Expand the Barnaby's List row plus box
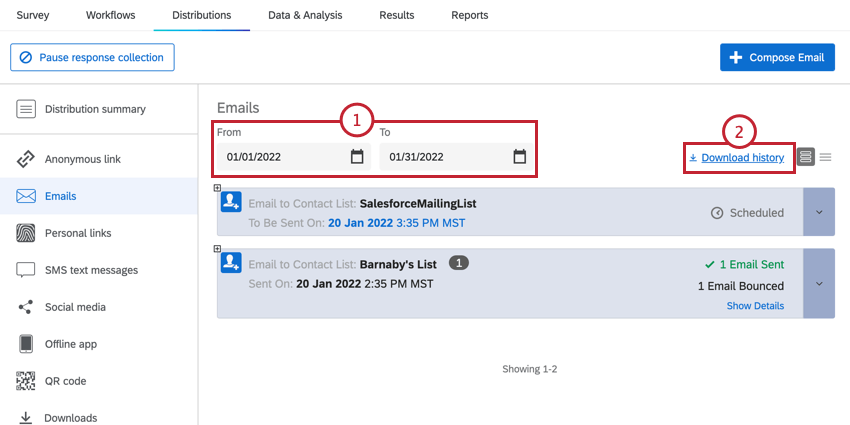The height and width of the screenshot is (425, 850). tap(217, 248)
